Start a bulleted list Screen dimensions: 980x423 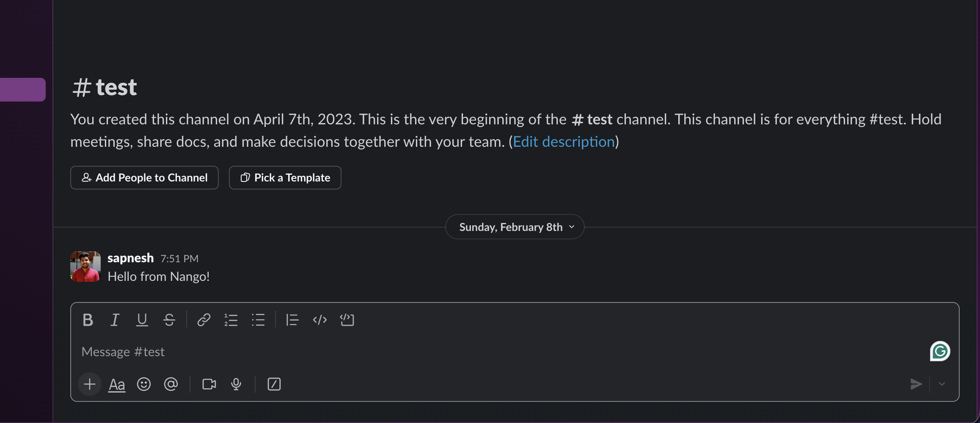pyautogui.click(x=258, y=320)
